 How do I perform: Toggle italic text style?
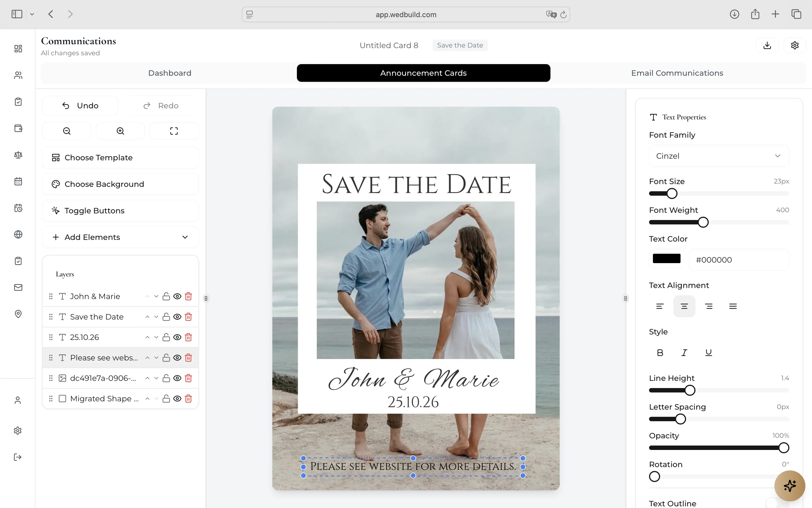(x=684, y=353)
